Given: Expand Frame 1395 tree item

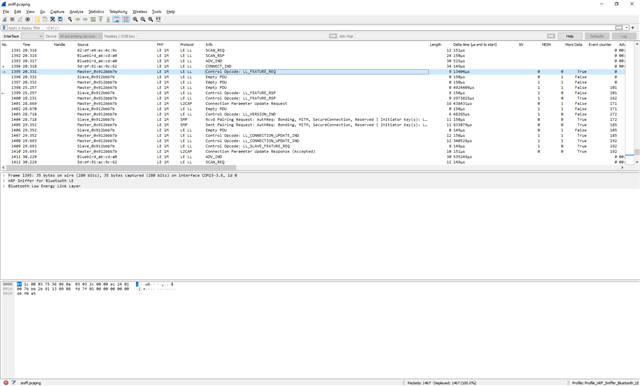Looking at the screenshot, I should [x=4, y=175].
